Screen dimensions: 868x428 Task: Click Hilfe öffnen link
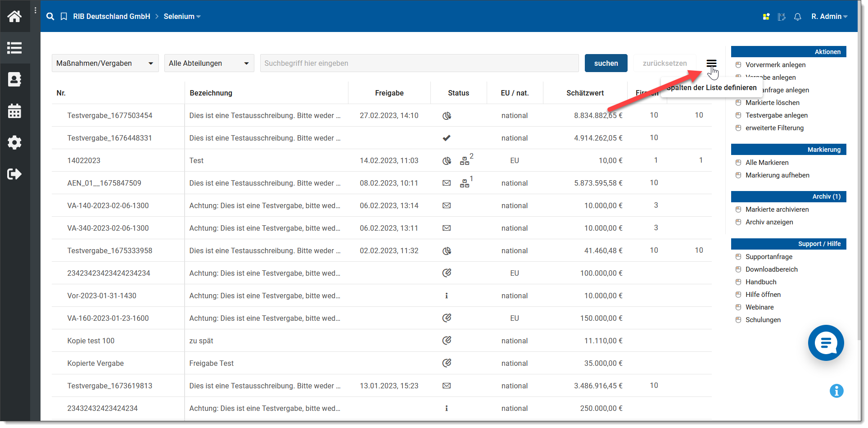point(763,295)
